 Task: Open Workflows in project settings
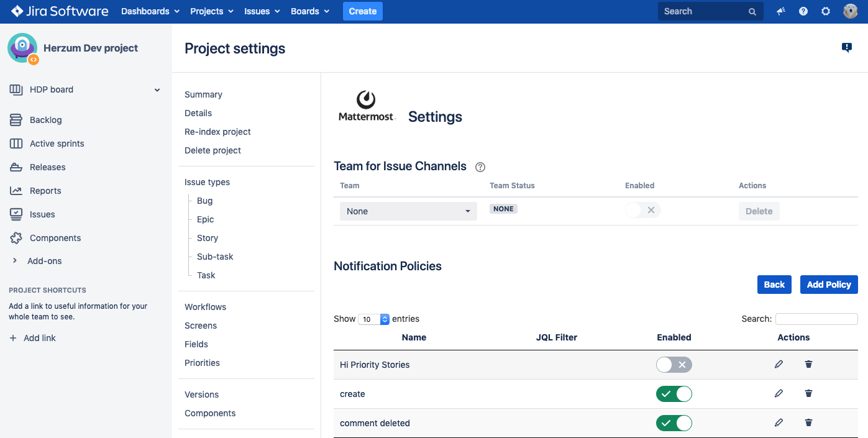tap(205, 307)
